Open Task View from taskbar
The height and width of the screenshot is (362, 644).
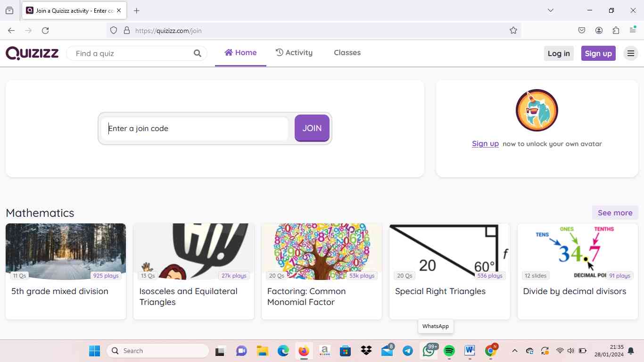220,351
